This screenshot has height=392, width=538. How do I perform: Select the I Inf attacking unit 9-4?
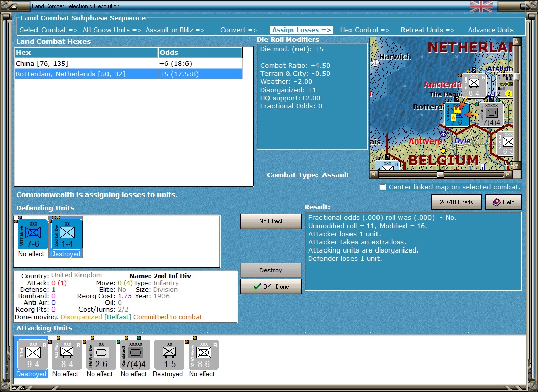pos(33,354)
